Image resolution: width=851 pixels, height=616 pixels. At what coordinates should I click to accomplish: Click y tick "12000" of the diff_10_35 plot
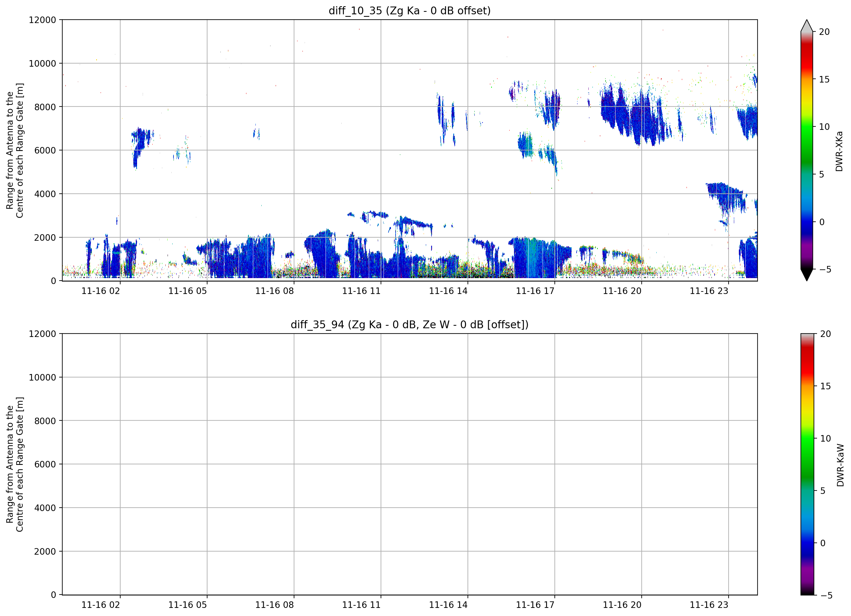42,20
